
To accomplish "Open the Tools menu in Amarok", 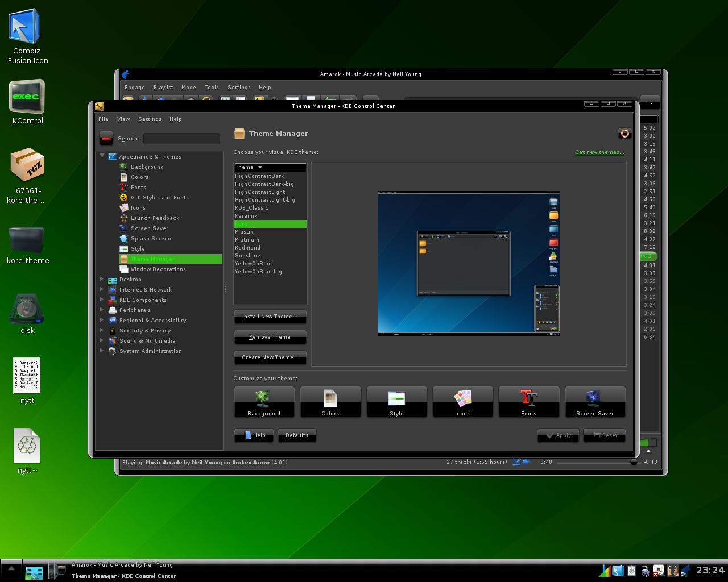I will click(212, 88).
